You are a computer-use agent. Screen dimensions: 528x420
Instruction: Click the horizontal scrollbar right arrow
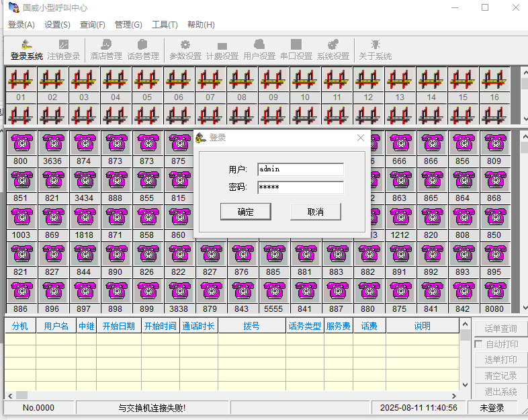point(454,396)
